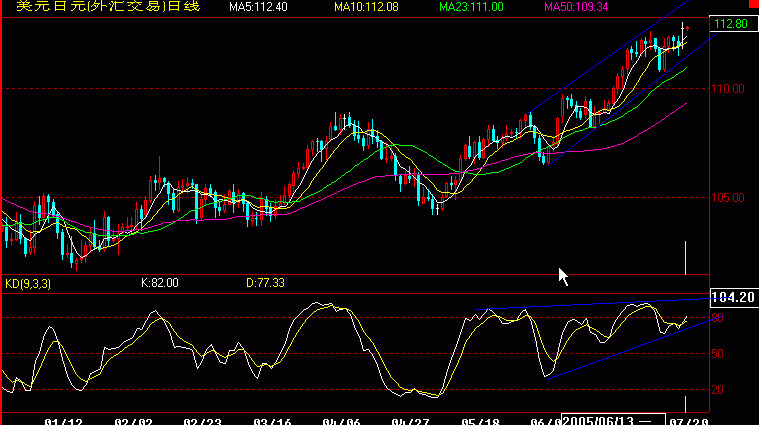This screenshot has width=760, height=425.
Task: Click the 04/06 date axis label
Action: (341, 422)
